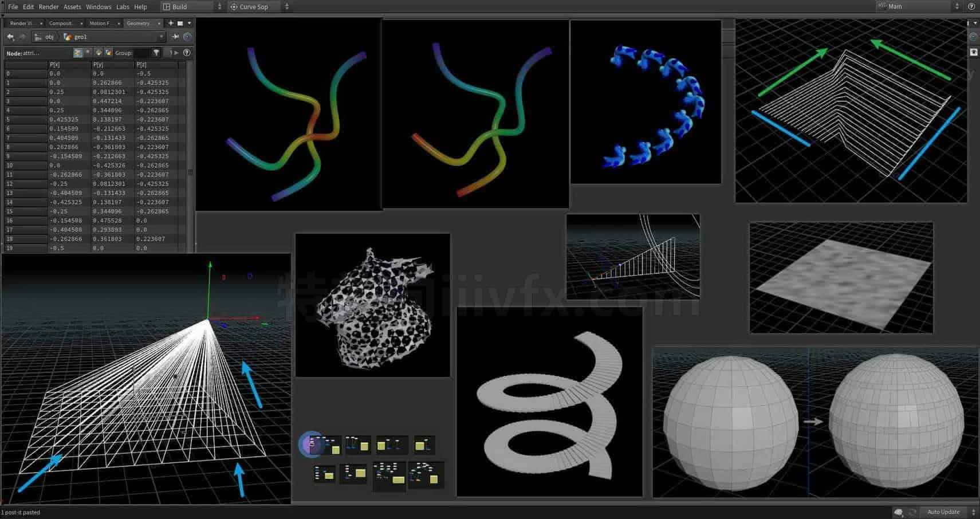Screen dimensions: 980x519
Task: Toggle Detail attribute class button
Action: click(108, 53)
